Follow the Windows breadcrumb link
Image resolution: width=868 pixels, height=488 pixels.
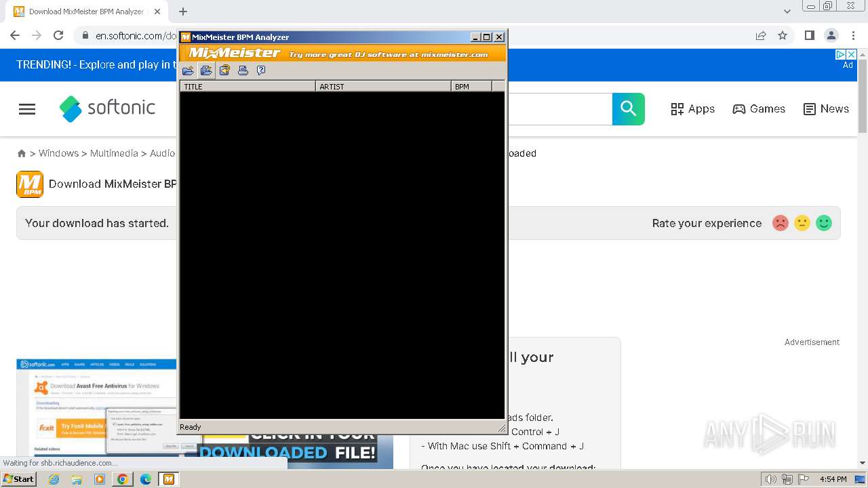pyautogui.click(x=58, y=153)
